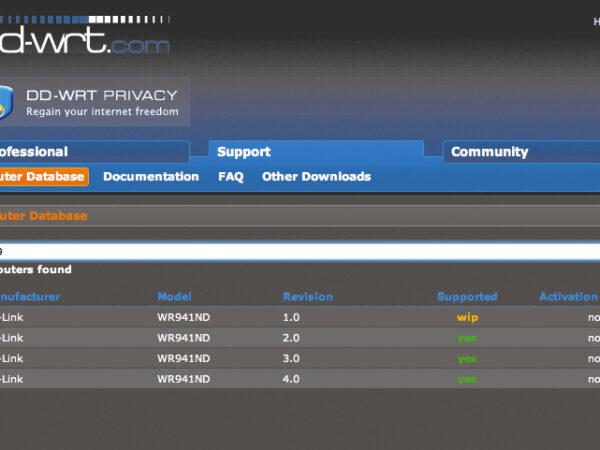The image size is (600, 450).
Task: Click the DD-WRT Privacy shield icon
Action: coord(6,102)
